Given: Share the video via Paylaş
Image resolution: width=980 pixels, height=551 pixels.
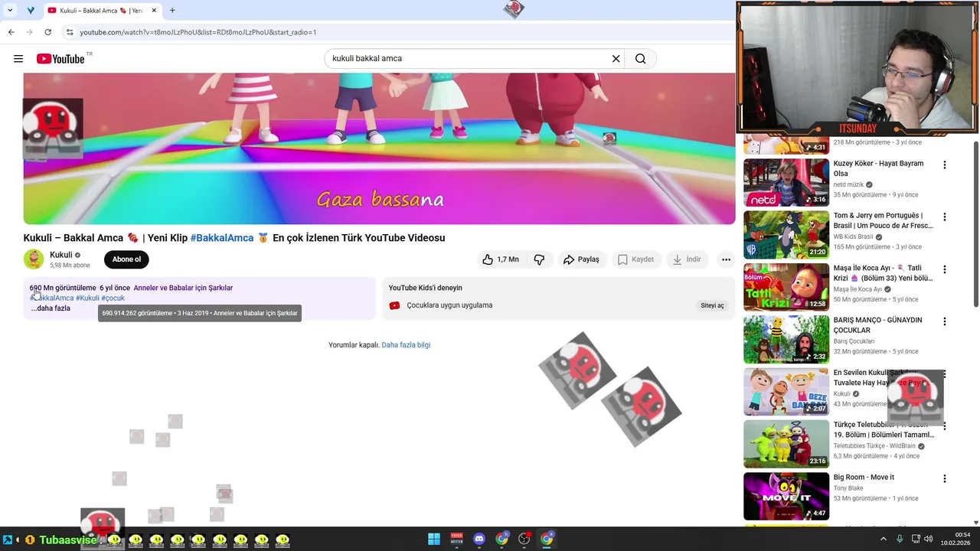Looking at the screenshot, I should click(581, 259).
